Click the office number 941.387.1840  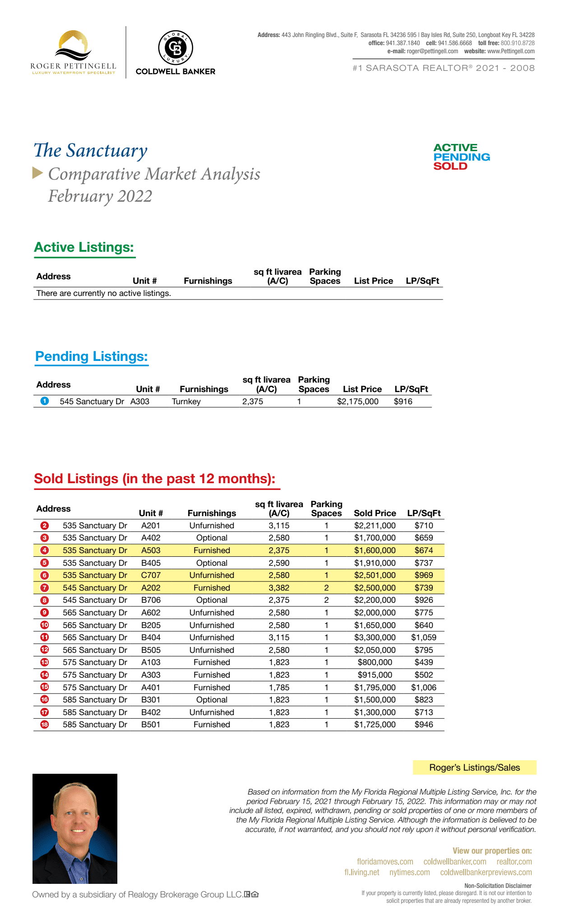403,43
